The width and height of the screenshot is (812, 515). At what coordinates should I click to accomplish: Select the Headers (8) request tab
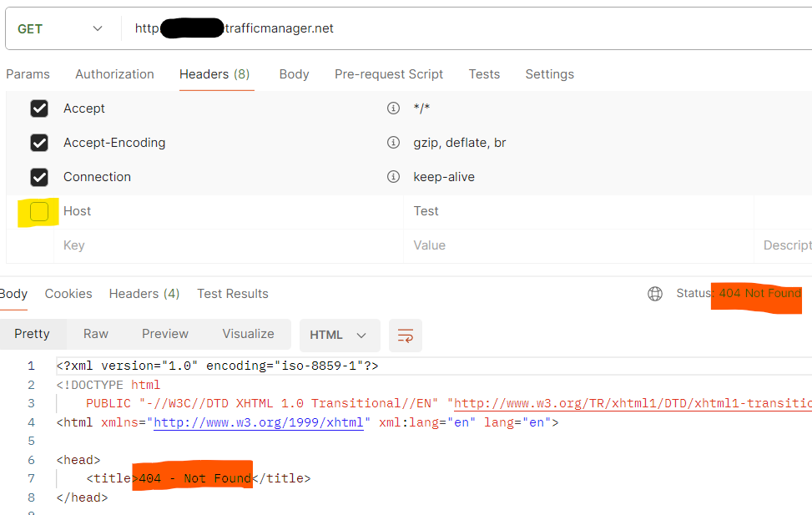[215, 74]
